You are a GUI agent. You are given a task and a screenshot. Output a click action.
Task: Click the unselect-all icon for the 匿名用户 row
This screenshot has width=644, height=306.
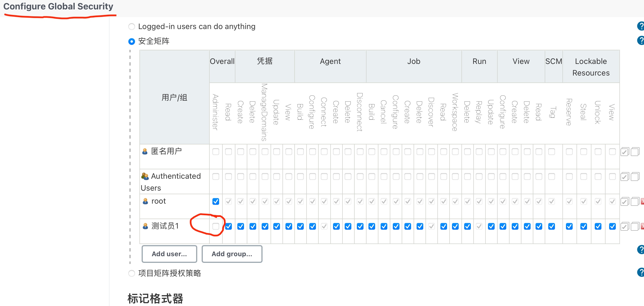635,152
